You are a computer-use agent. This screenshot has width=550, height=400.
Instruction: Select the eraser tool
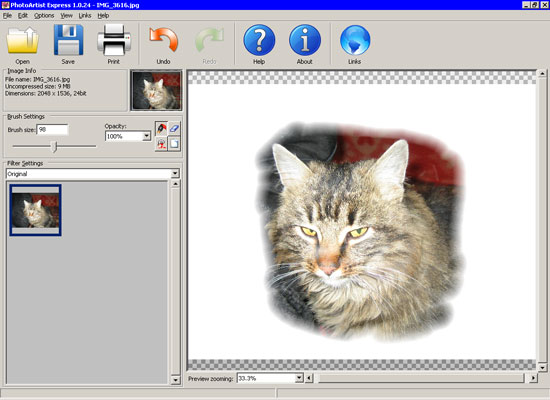[174, 128]
